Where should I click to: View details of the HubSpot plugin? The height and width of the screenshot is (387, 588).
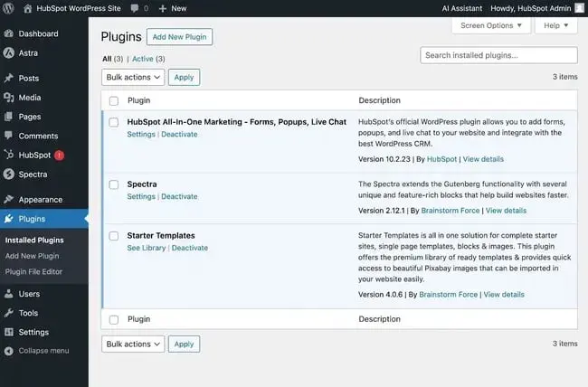(x=483, y=159)
